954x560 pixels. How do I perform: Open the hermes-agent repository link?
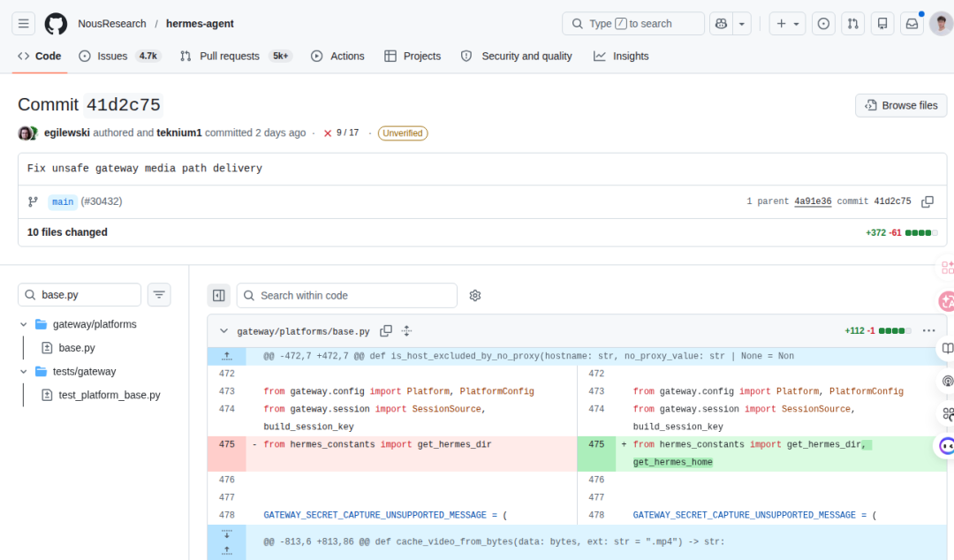coord(200,24)
